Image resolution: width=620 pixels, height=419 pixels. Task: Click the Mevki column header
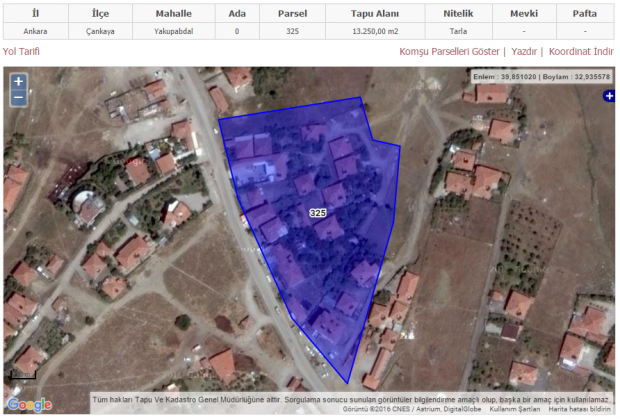pos(524,13)
